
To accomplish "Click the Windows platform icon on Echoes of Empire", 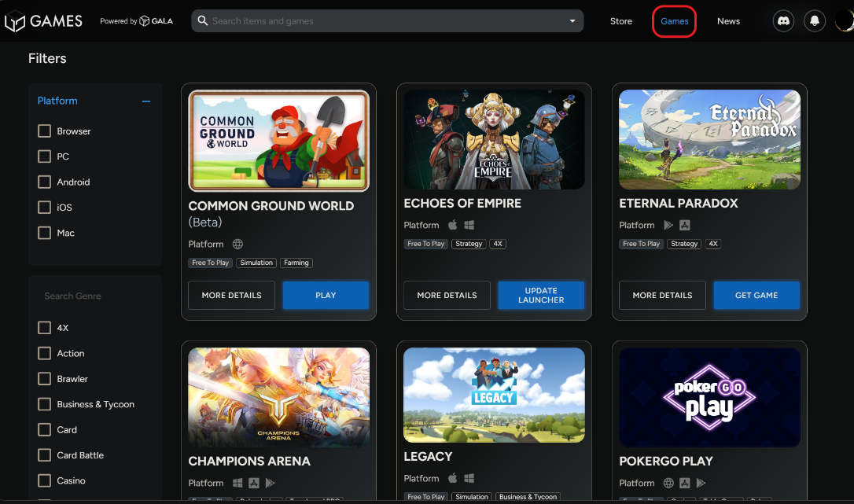I will point(469,225).
